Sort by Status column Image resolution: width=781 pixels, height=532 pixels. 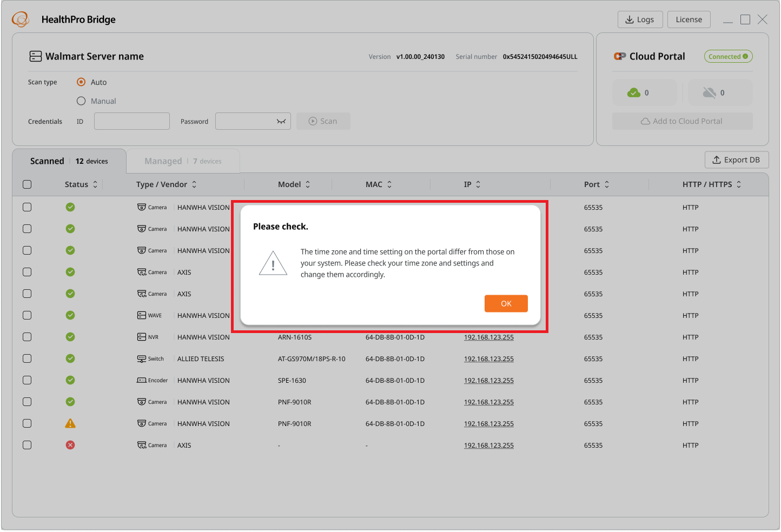(95, 184)
